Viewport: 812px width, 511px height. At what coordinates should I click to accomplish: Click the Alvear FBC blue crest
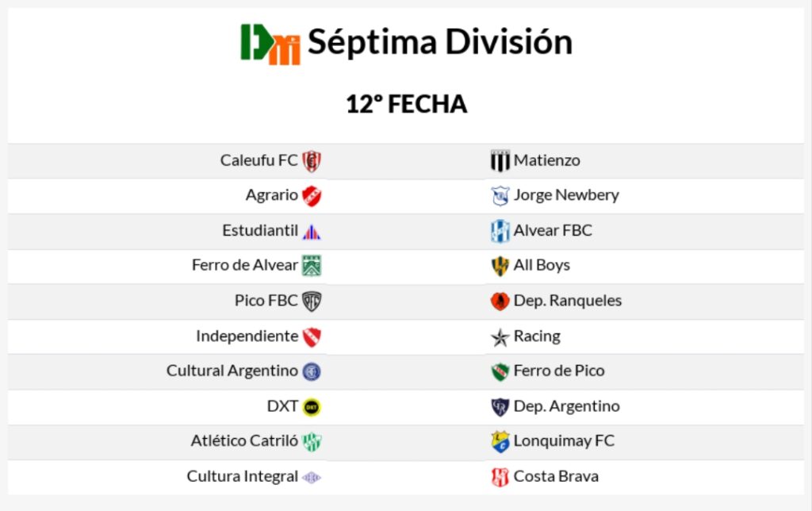500,231
